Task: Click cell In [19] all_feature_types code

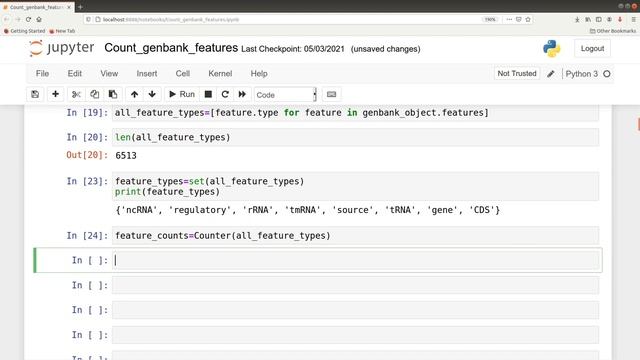Action: coord(356,113)
